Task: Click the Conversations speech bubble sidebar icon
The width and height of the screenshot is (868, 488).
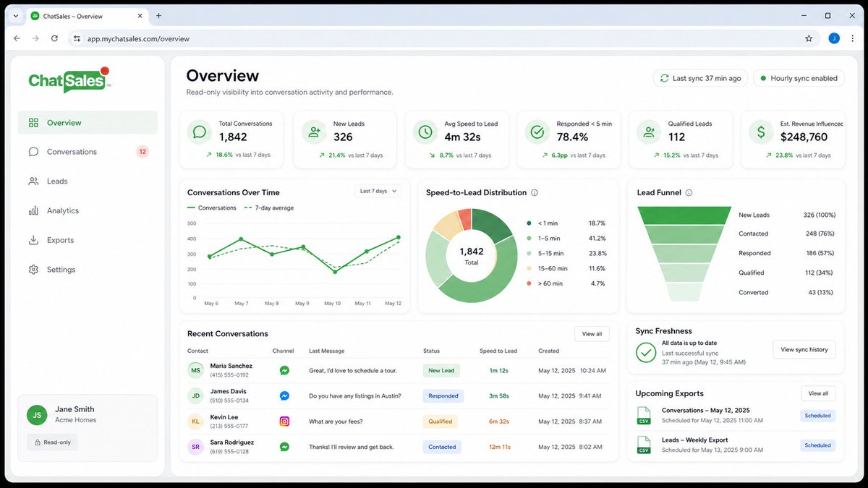Action: point(33,152)
